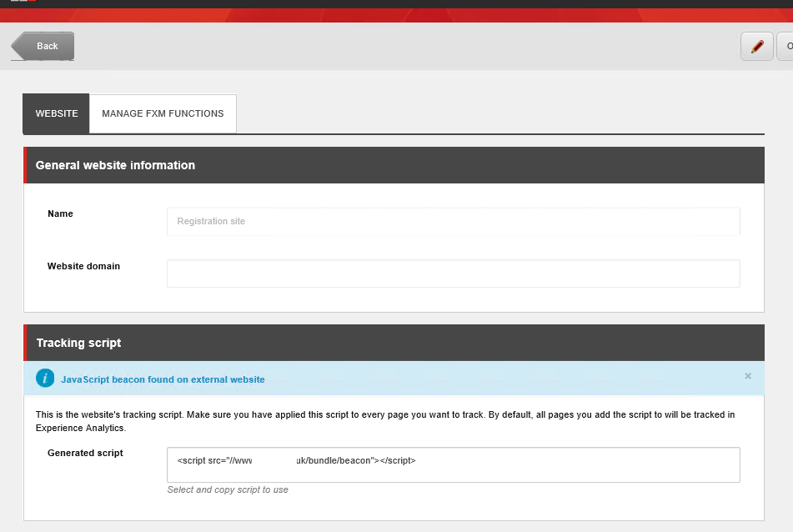Go back using the Back button
The width and height of the screenshot is (793, 532).
[x=43, y=46]
